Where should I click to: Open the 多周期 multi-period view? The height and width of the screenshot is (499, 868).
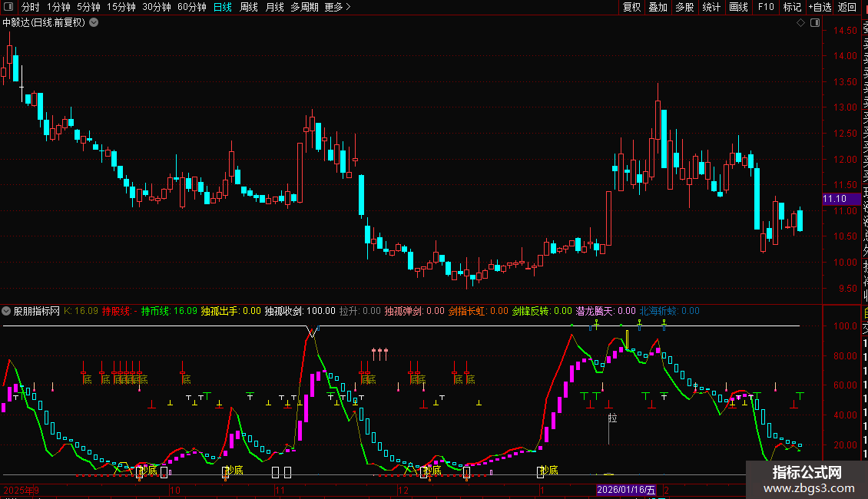pyautogui.click(x=304, y=7)
